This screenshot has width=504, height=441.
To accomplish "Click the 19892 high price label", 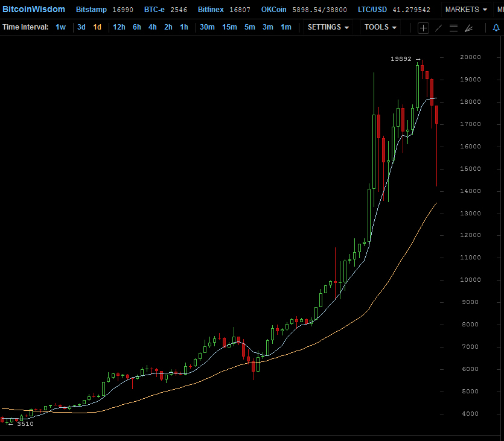I will [x=401, y=59].
